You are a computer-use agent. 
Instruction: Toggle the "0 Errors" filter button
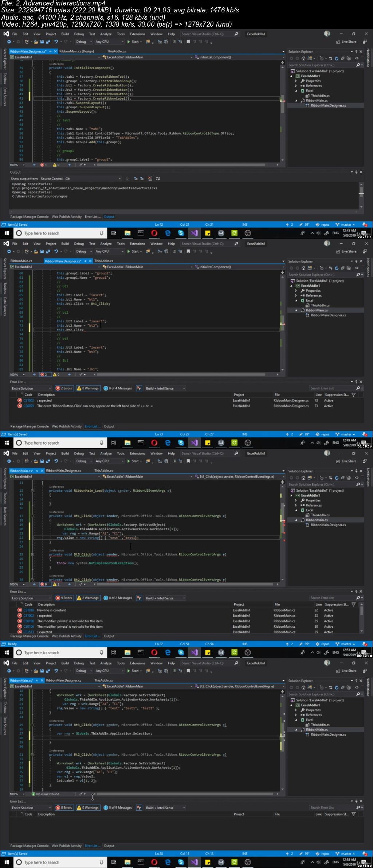tap(64, 808)
